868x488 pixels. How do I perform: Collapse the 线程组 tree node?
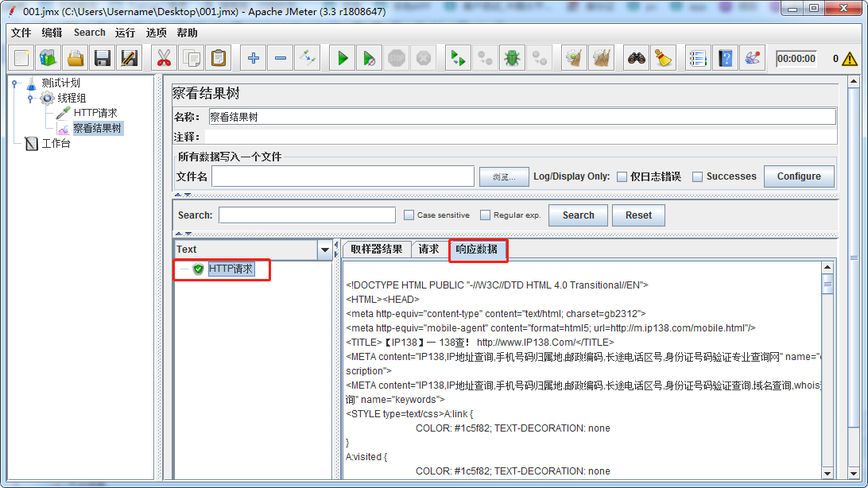pyautogui.click(x=31, y=99)
